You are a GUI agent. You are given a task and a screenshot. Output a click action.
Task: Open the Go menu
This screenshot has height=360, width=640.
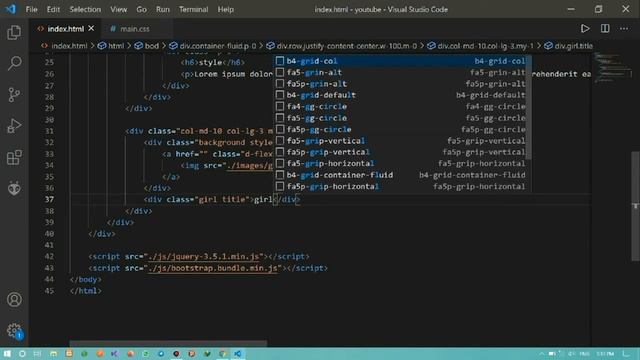click(141, 9)
